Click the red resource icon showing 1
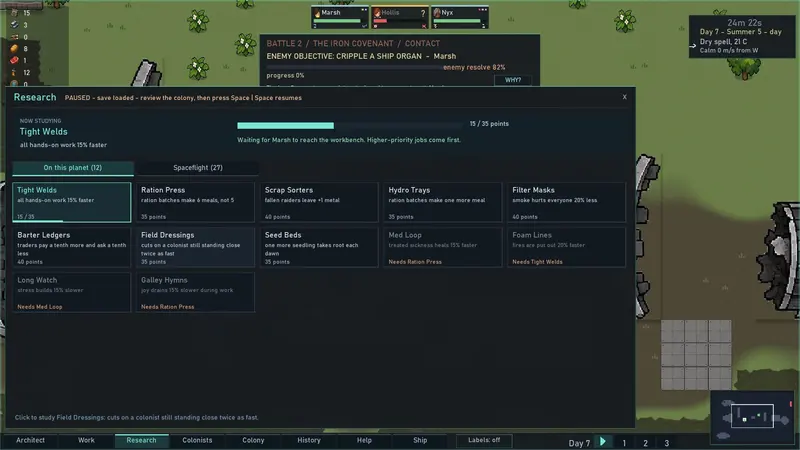 [14, 60]
